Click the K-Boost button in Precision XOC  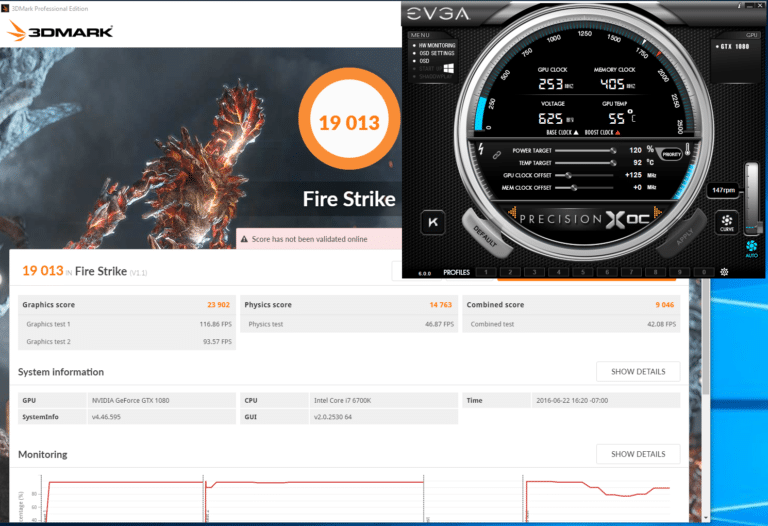[x=433, y=222]
